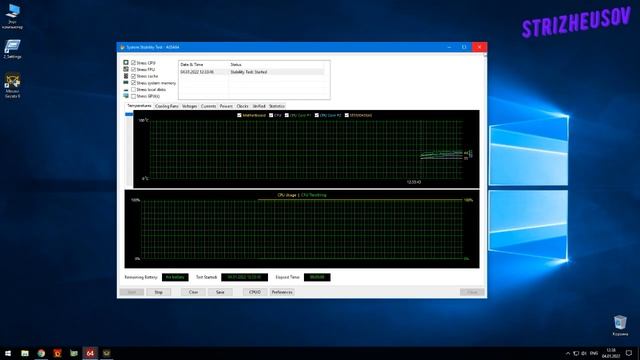Open the Temperatures tab

pos(139,106)
